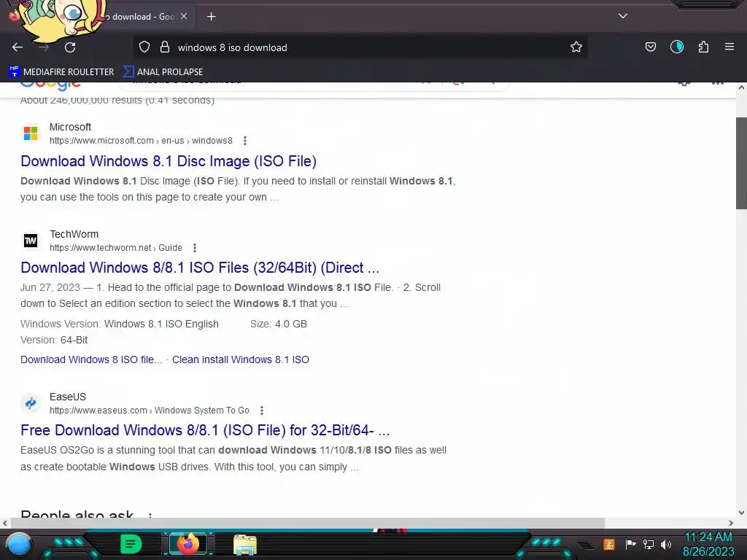Open more options for EaseUS result

(262, 411)
